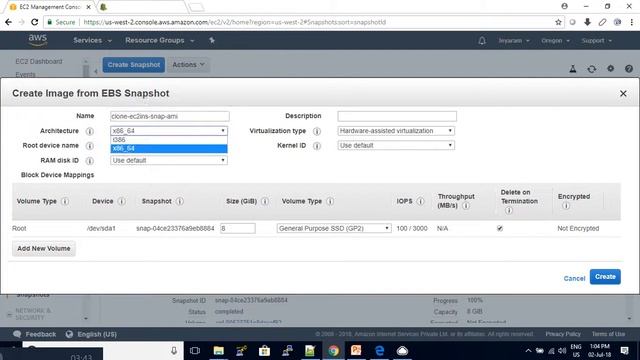Click Add New Volume button
The width and height of the screenshot is (640, 360).
[44, 249]
